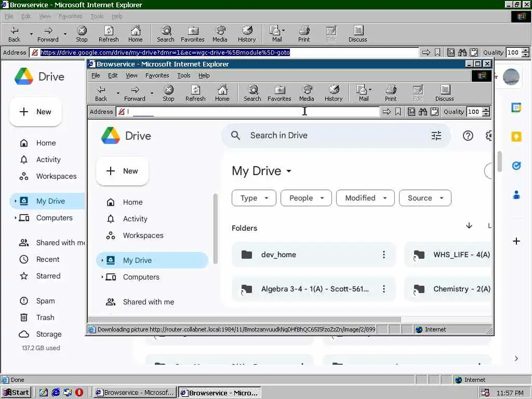
Task: Click the binoculars find icon in back window
Action: [x=462, y=52]
